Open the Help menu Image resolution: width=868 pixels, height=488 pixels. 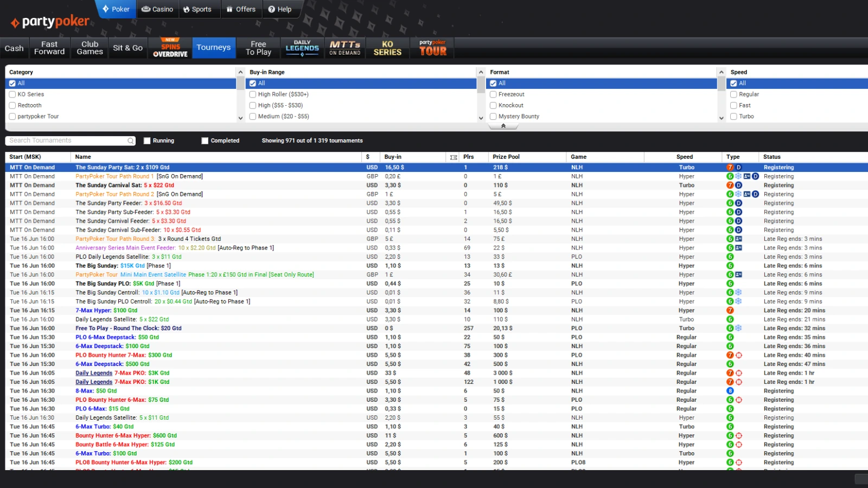[280, 9]
